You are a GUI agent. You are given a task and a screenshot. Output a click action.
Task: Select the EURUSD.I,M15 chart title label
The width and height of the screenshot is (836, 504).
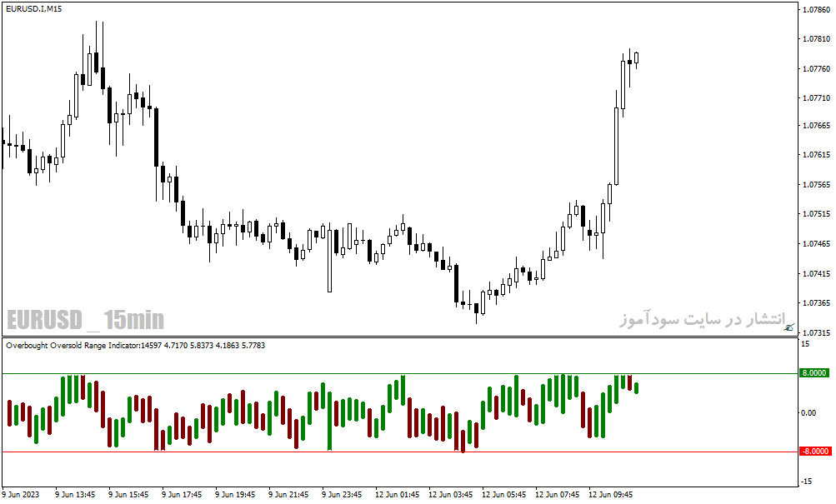pos(34,9)
